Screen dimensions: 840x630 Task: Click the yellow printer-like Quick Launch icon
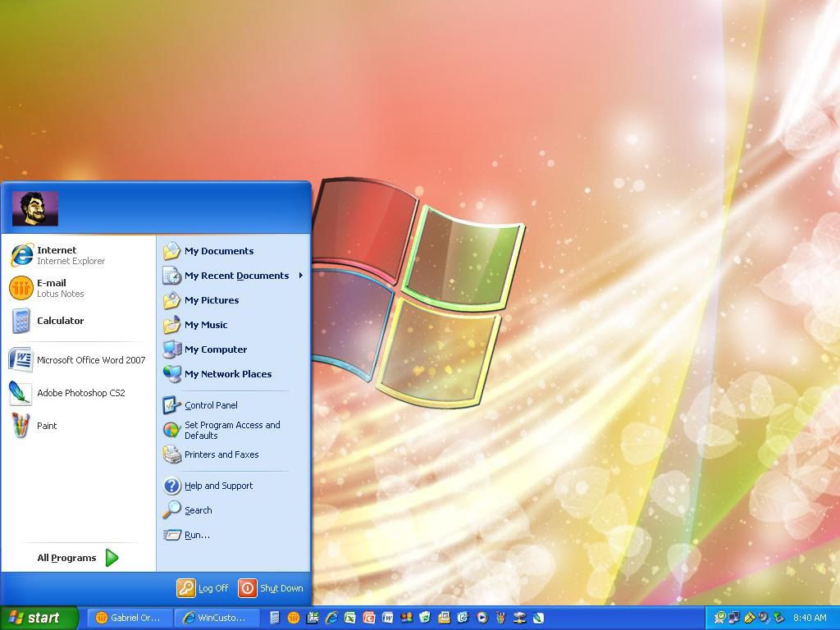444,618
